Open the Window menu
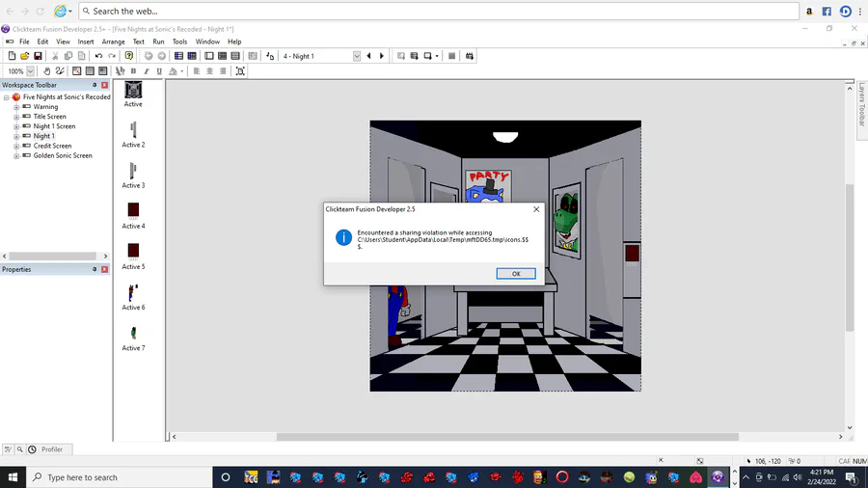This screenshot has width=868, height=488. (x=207, y=41)
